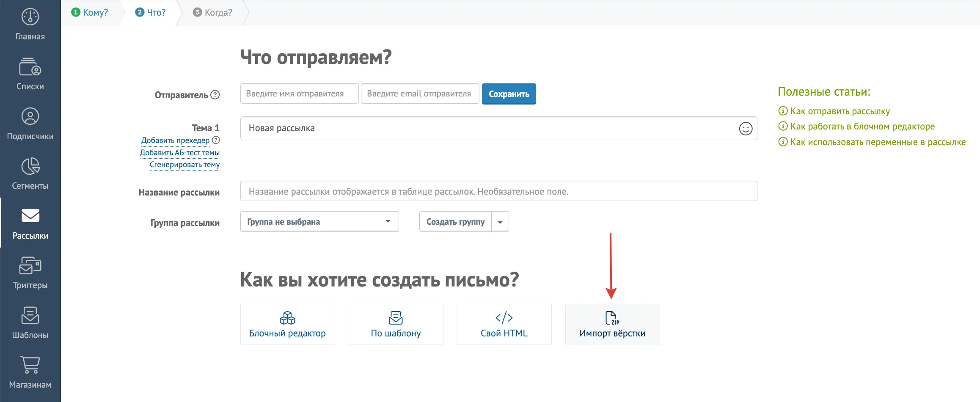Open emoji picker in subject field

pos(746,129)
